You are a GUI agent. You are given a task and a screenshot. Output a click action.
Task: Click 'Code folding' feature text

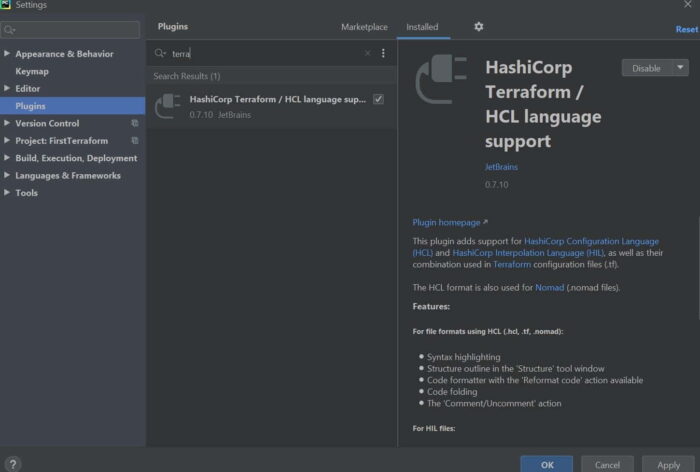click(x=452, y=392)
